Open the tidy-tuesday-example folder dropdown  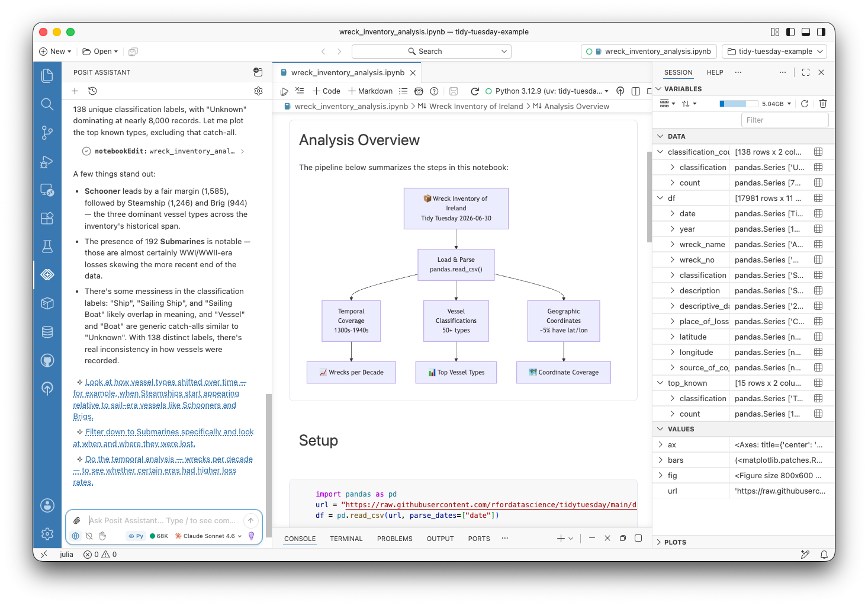(775, 52)
